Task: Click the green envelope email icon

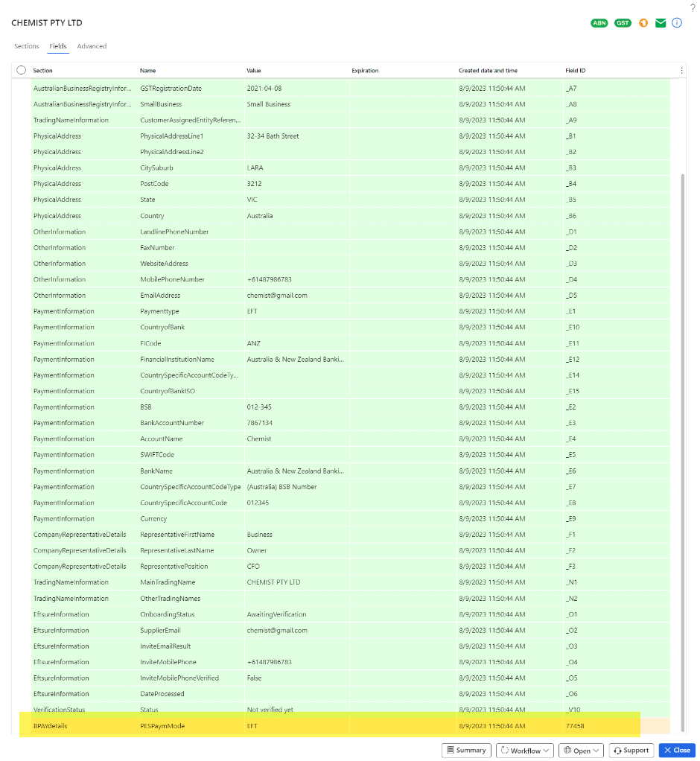Action: (661, 23)
